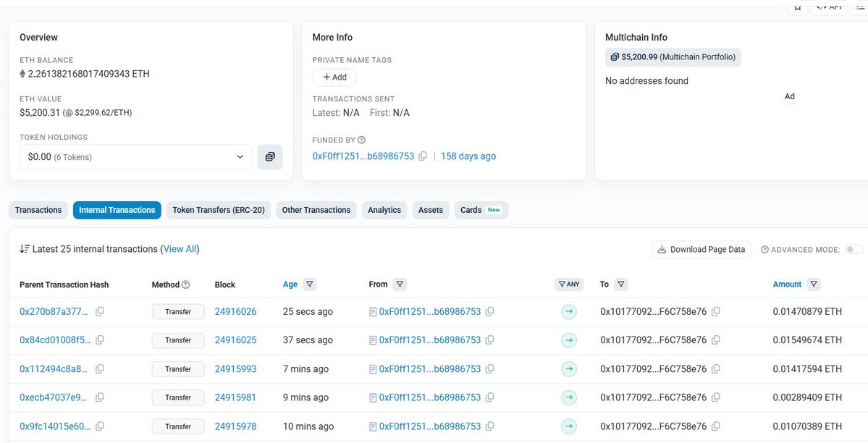Image resolution: width=868 pixels, height=443 pixels.
Task: Open the Amount column filter
Action: (814, 284)
